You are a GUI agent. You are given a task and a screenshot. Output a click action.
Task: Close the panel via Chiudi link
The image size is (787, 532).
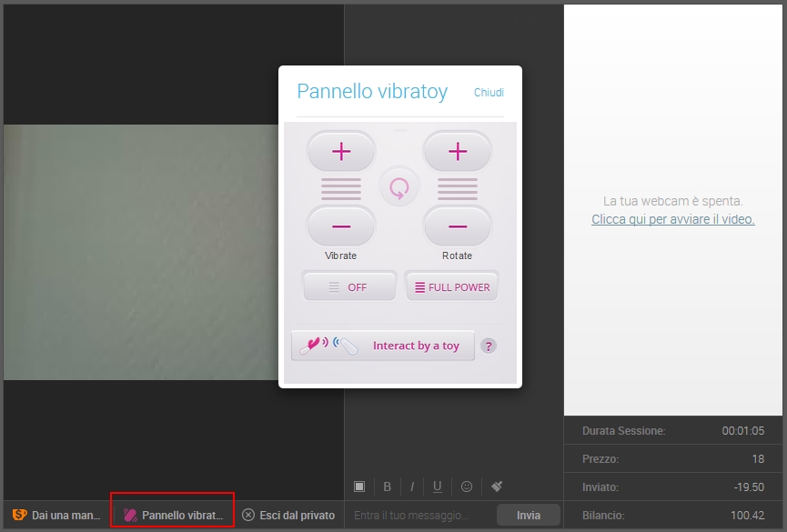pos(489,93)
